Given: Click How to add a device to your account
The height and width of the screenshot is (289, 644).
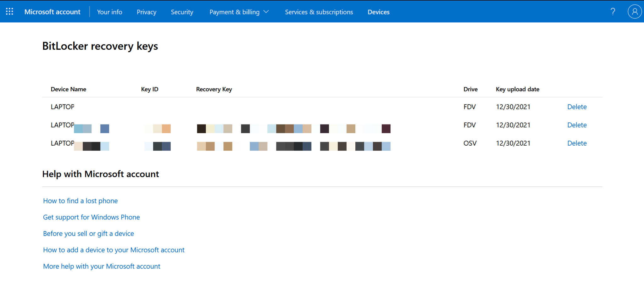Looking at the screenshot, I should tap(114, 250).
